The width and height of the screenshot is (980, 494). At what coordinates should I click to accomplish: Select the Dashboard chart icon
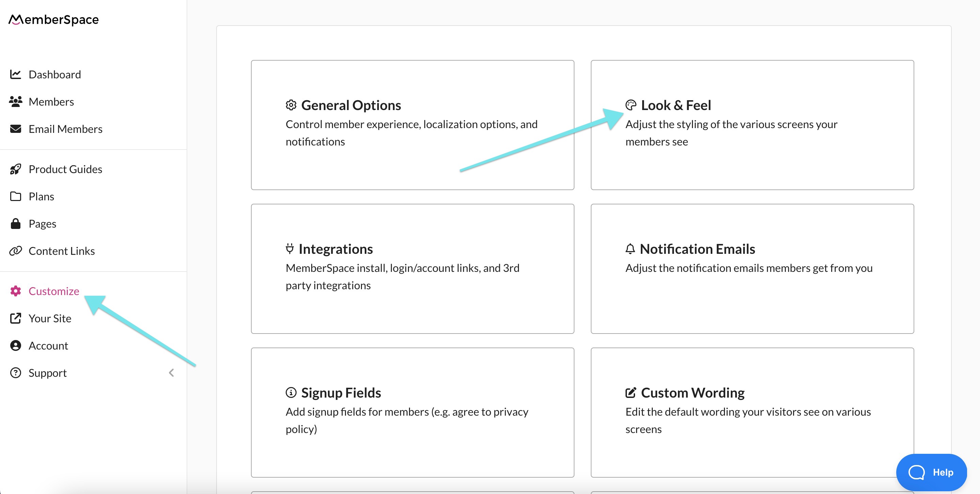pos(15,74)
